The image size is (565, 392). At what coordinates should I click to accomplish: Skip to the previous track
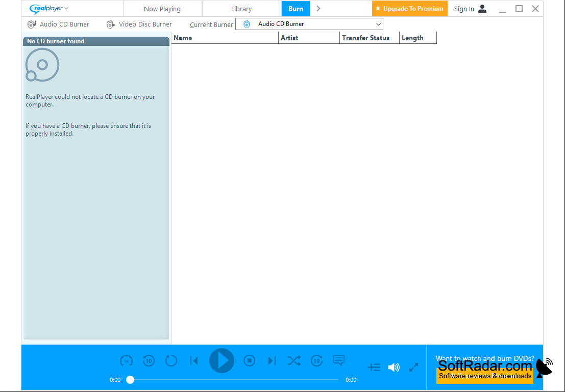tap(194, 360)
